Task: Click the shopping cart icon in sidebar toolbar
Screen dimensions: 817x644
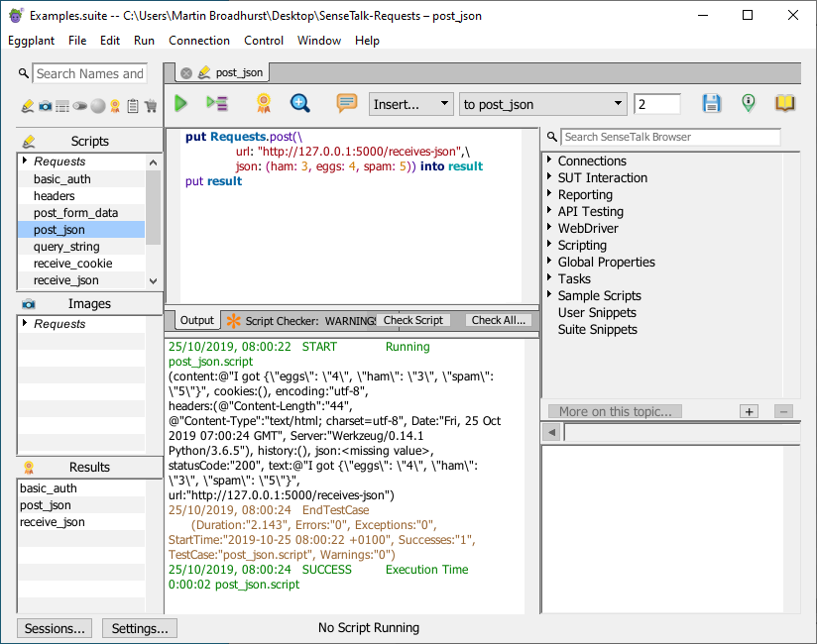Action: coord(151,106)
